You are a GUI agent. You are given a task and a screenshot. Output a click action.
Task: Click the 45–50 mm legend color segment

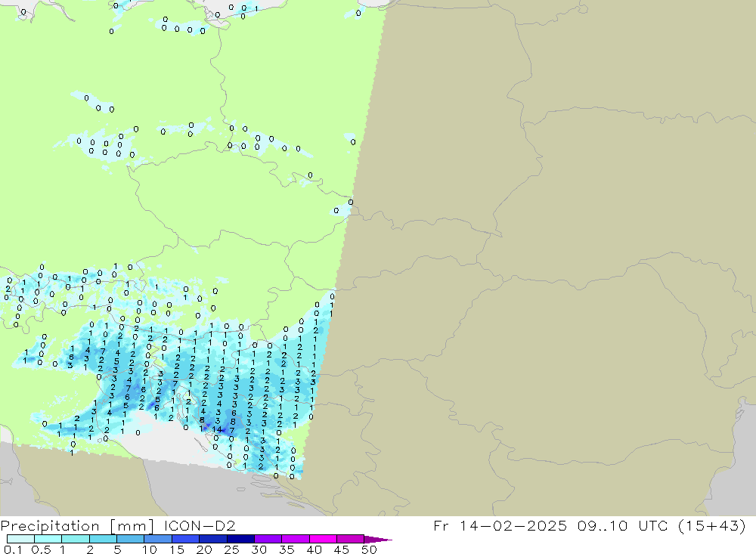click(351, 539)
